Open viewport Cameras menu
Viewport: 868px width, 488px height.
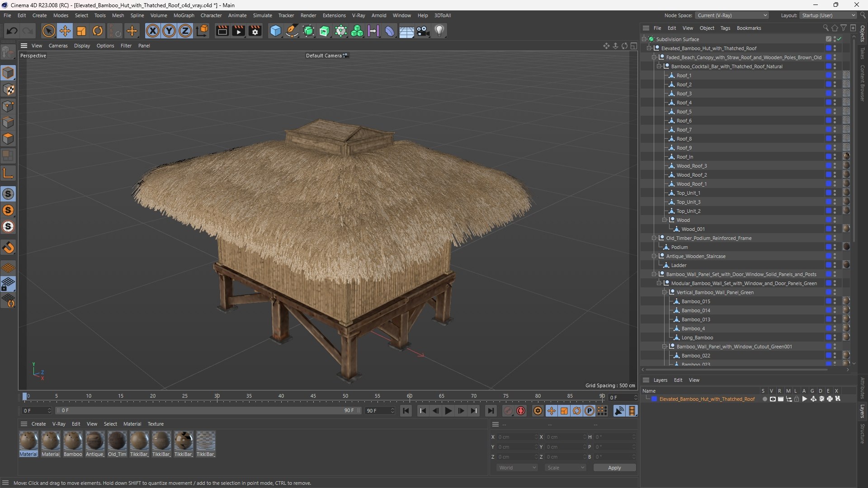pyautogui.click(x=58, y=46)
